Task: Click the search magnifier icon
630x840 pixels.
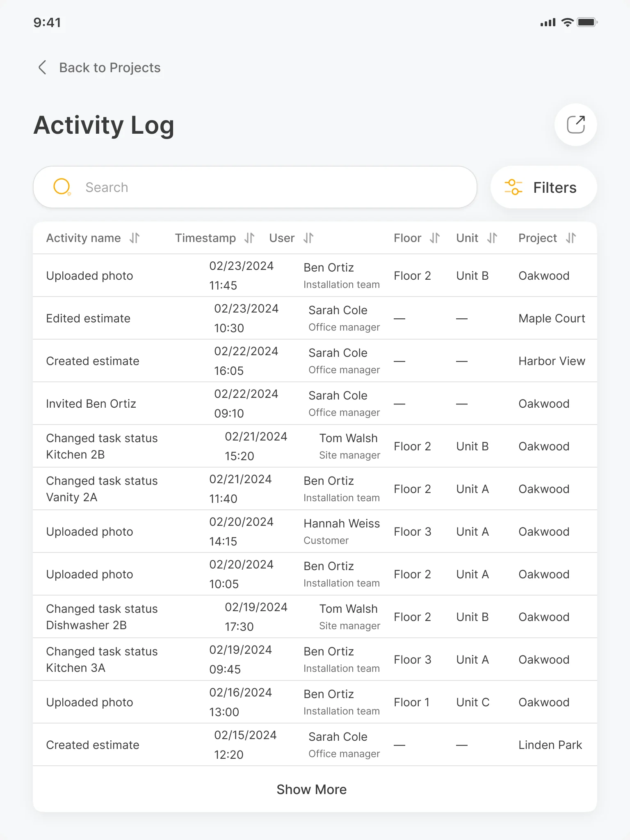Action: (x=62, y=187)
